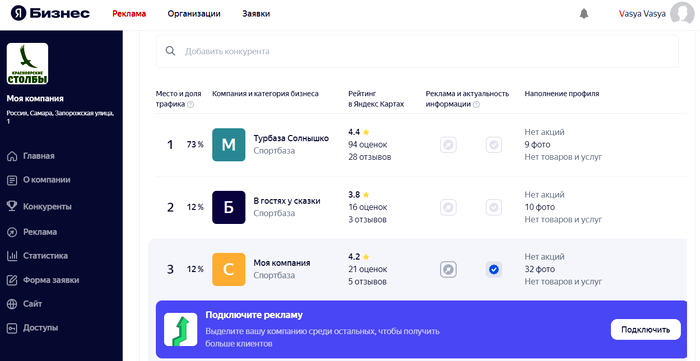Open Доступы key icon in sidebar
700x361 pixels.
coord(12,328)
